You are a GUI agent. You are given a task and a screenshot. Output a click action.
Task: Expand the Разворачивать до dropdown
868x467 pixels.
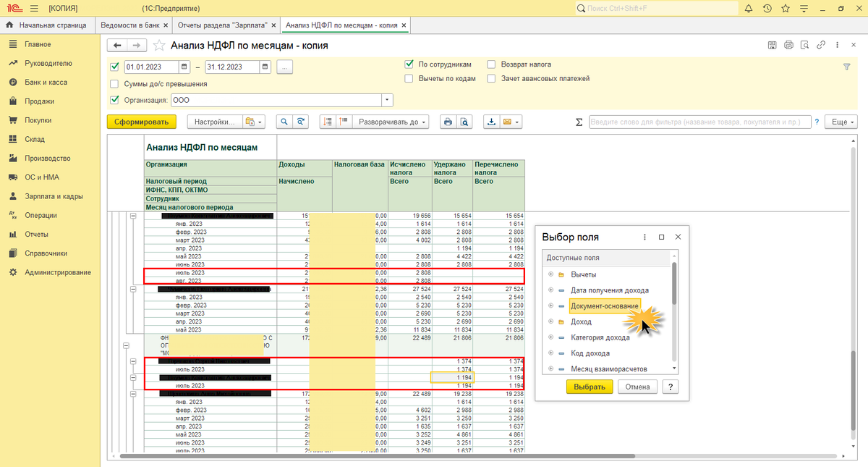pyautogui.click(x=391, y=122)
